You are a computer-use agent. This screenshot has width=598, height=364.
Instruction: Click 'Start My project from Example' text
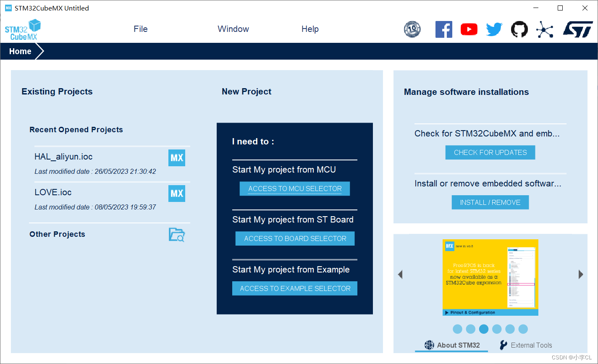tap(291, 270)
